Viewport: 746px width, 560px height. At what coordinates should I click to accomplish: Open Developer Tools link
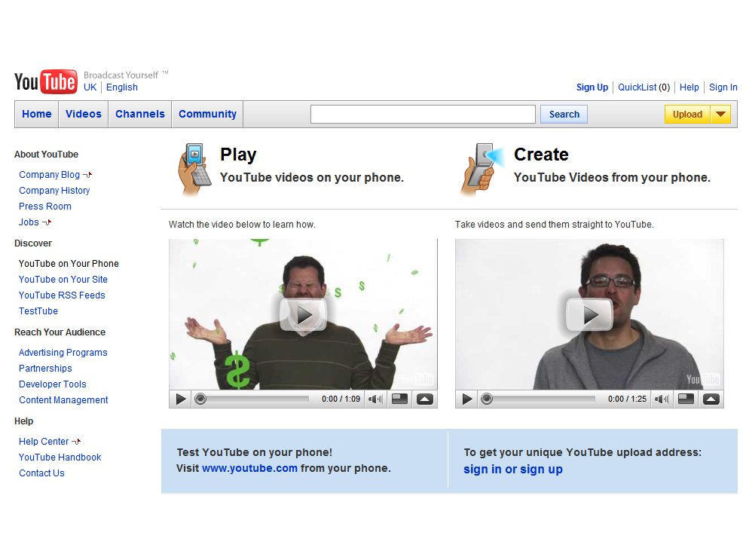[53, 384]
